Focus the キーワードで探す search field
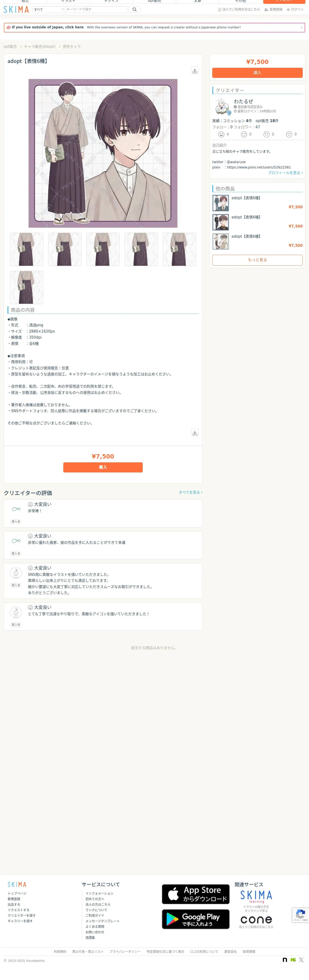This screenshot has width=309, height=980. click(96, 10)
